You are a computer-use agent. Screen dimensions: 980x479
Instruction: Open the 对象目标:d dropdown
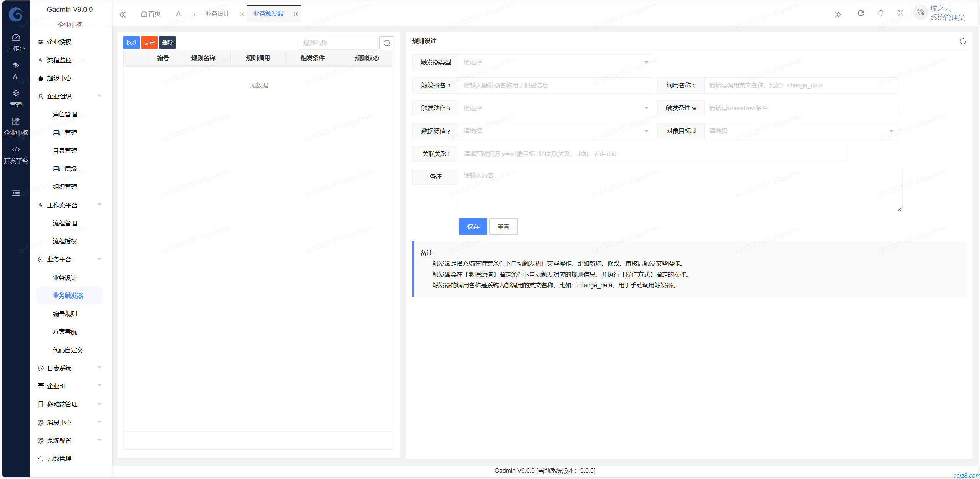tap(800, 131)
